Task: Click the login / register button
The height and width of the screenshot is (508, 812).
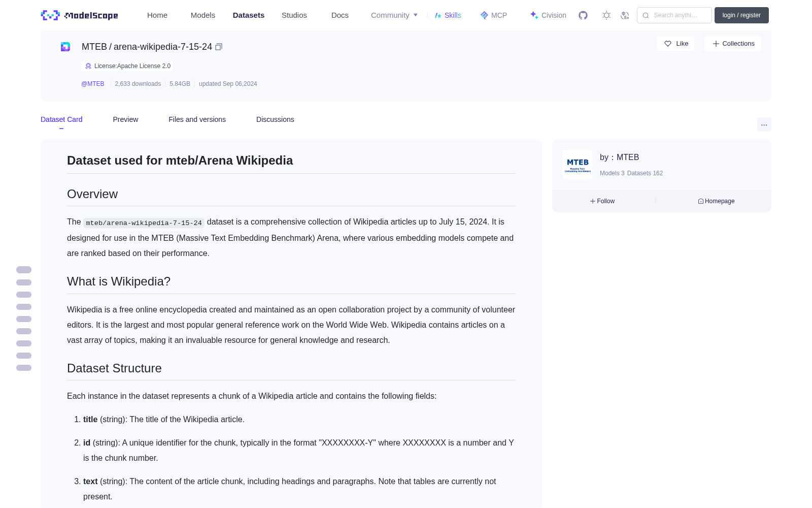Action: point(741,15)
